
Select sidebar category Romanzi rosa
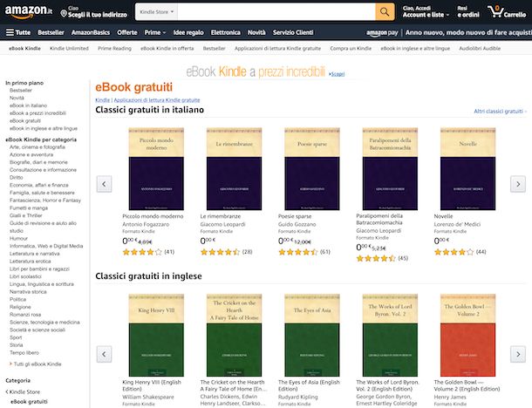[x=25, y=315]
